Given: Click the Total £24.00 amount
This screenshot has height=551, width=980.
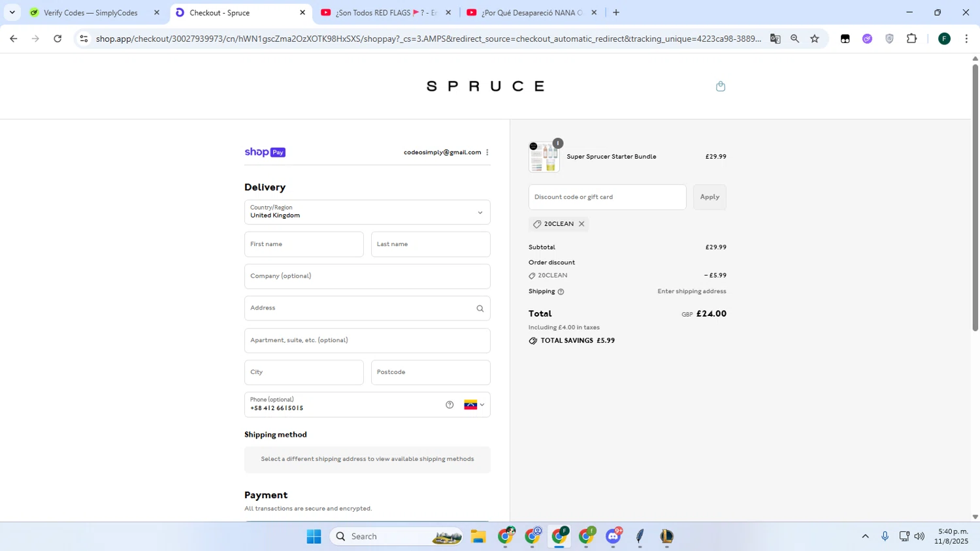Looking at the screenshot, I should click(x=711, y=314).
